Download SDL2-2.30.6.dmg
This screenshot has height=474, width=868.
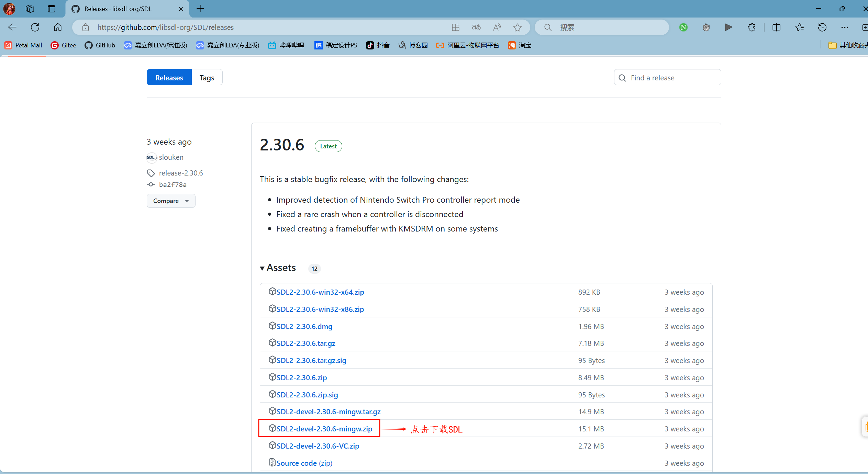coord(304,326)
